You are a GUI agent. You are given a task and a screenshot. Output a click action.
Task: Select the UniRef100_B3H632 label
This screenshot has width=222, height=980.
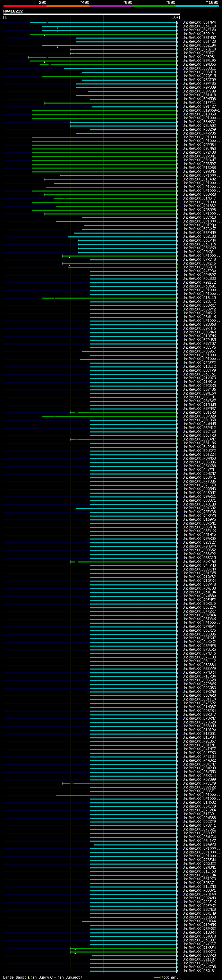pyautogui.click(x=199, y=122)
